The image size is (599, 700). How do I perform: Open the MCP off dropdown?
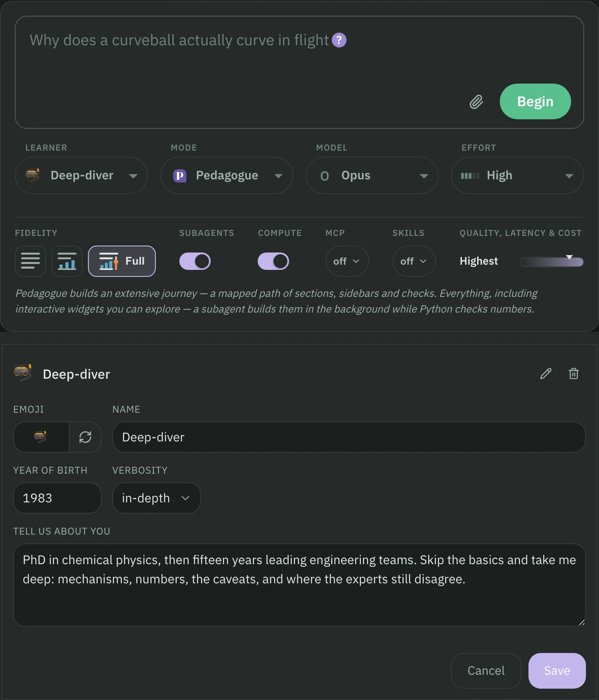pyautogui.click(x=347, y=261)
